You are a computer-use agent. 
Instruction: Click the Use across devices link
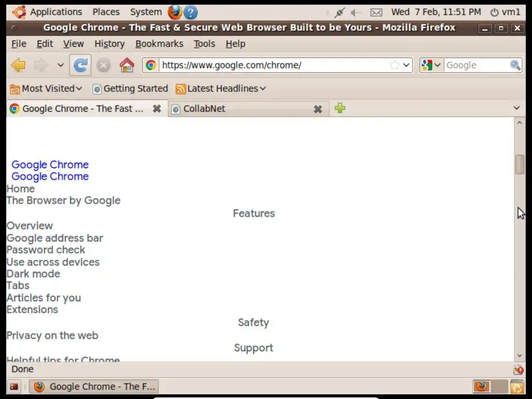[53, 262]
